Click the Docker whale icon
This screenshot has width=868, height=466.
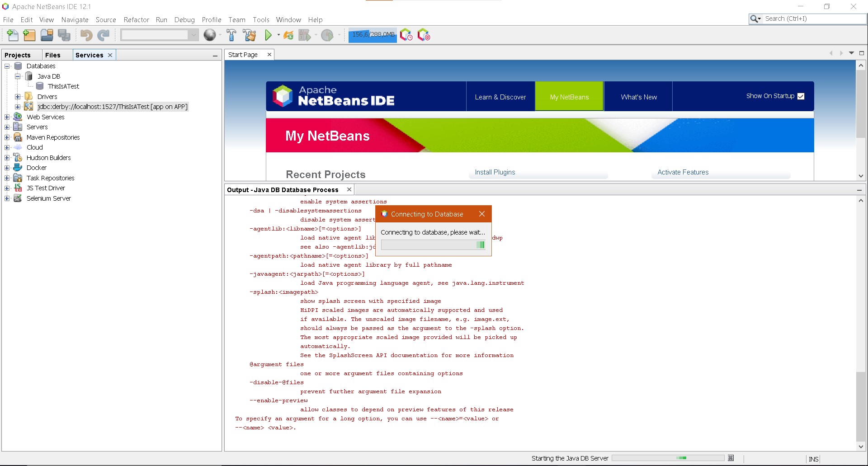18,168
